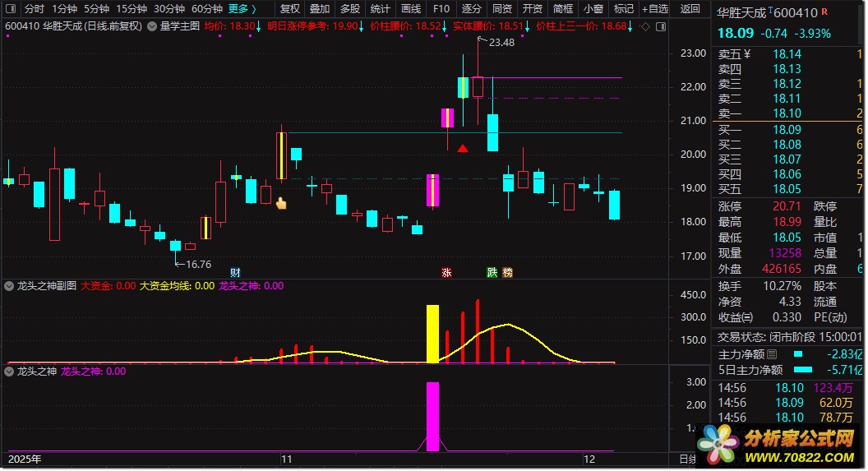Click the 复权 toolbar button
This screenshot has height=471, width=868.
(289, 9)
